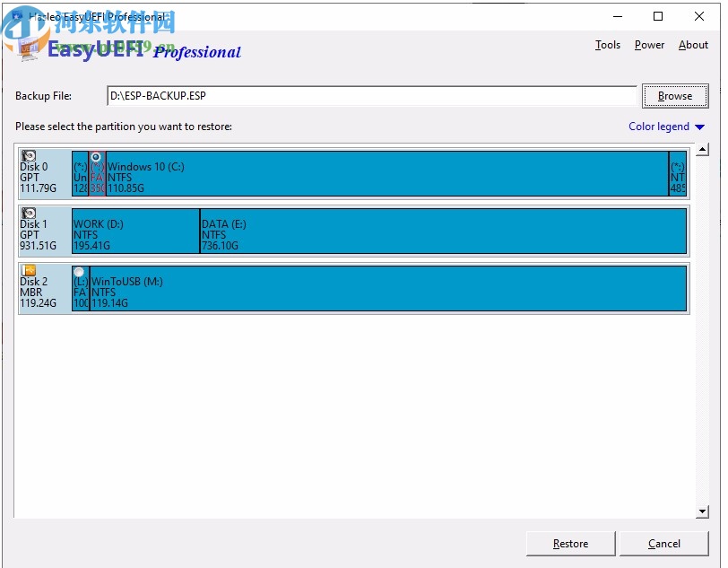Click the Disk 2 USB drive icon
Screen dimensions: 728x568
(29, 270)
